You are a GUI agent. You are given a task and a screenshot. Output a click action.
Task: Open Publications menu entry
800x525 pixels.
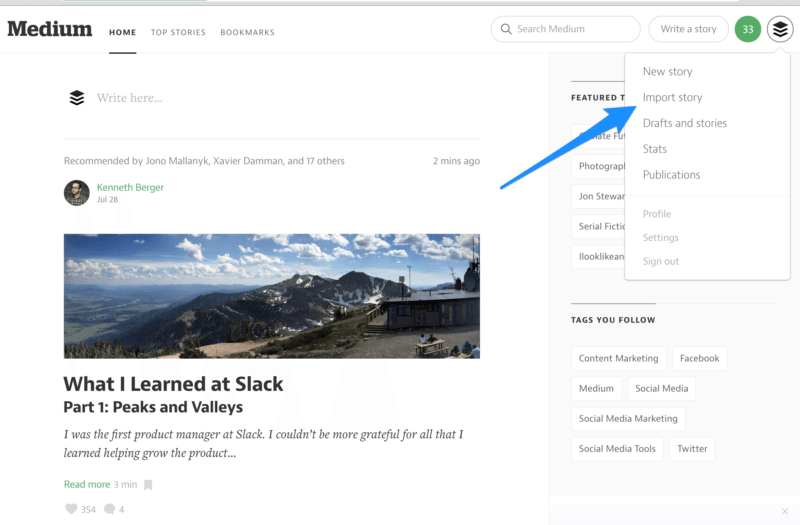click(671, 174)
